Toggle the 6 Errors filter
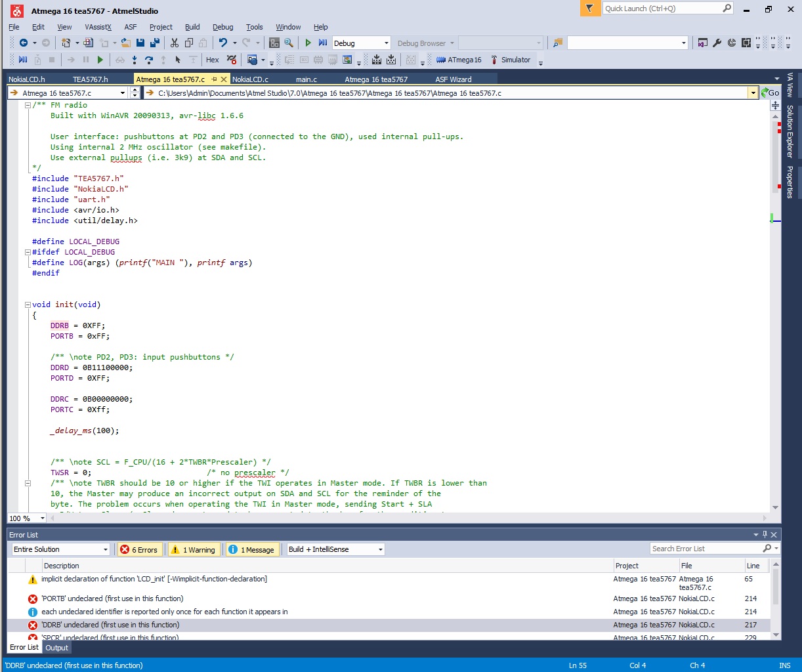The width and height of the screenshot is (802, 672). click(139, 550)
